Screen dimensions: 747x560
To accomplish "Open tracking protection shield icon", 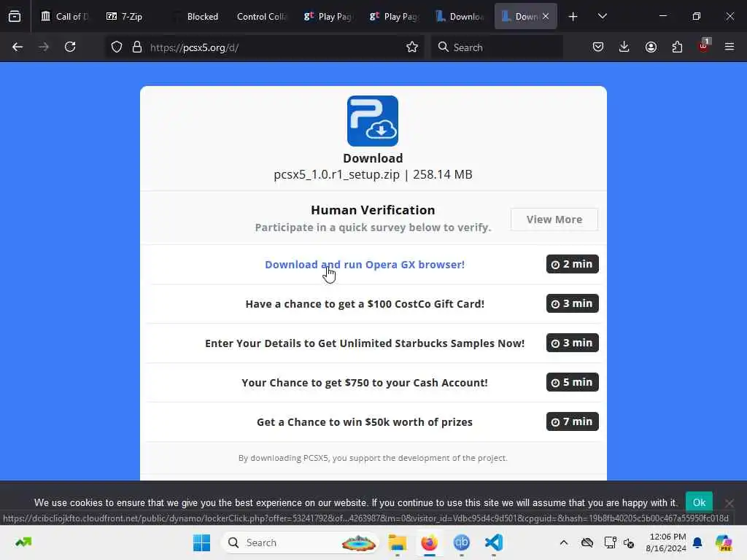I will click(116, 47).
